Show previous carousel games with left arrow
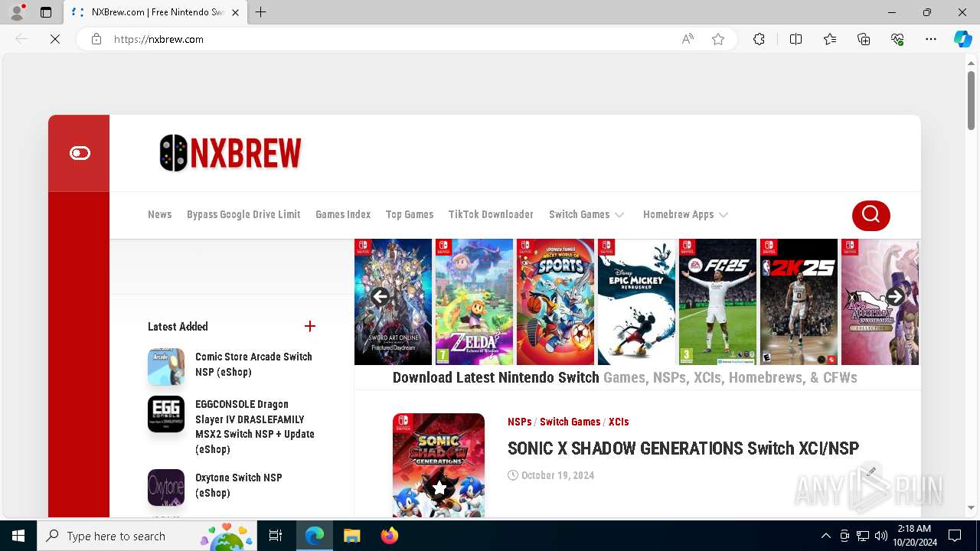980x551 pixels. click(380, 296)
